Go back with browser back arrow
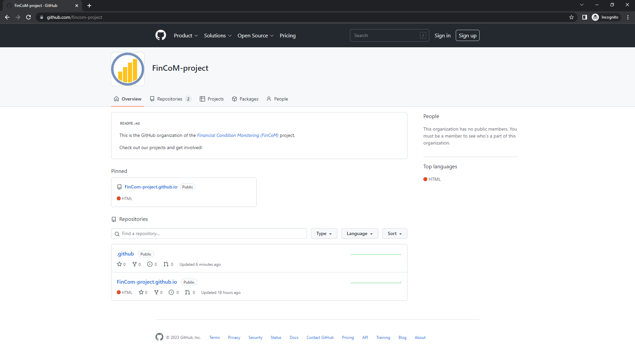 pyautogui.click(x=7, y=17)
